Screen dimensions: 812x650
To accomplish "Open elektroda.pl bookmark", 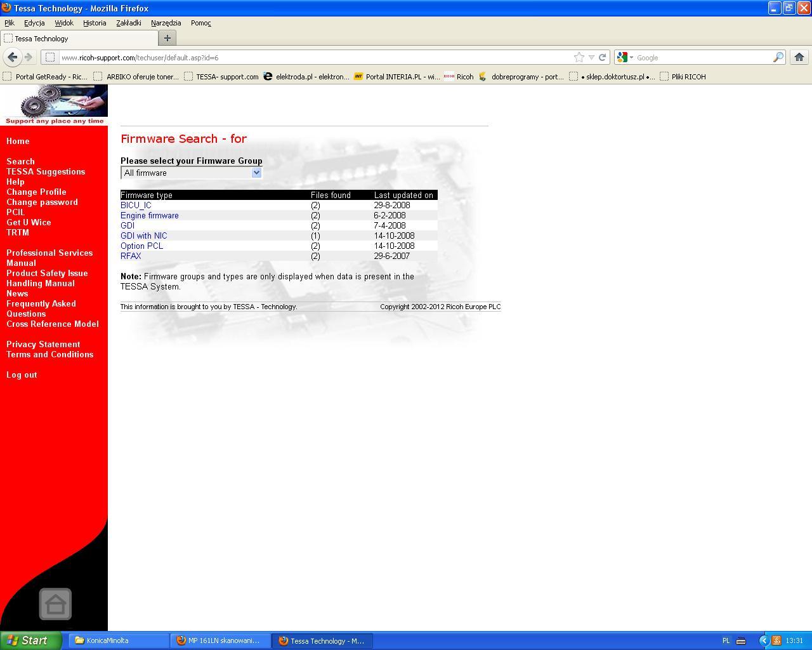I will click(x=306, y=76).
